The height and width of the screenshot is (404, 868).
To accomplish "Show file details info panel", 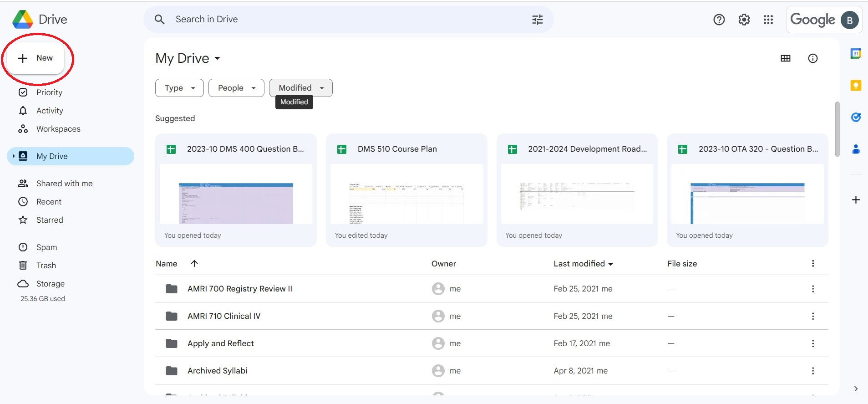I will pos(812,58).
